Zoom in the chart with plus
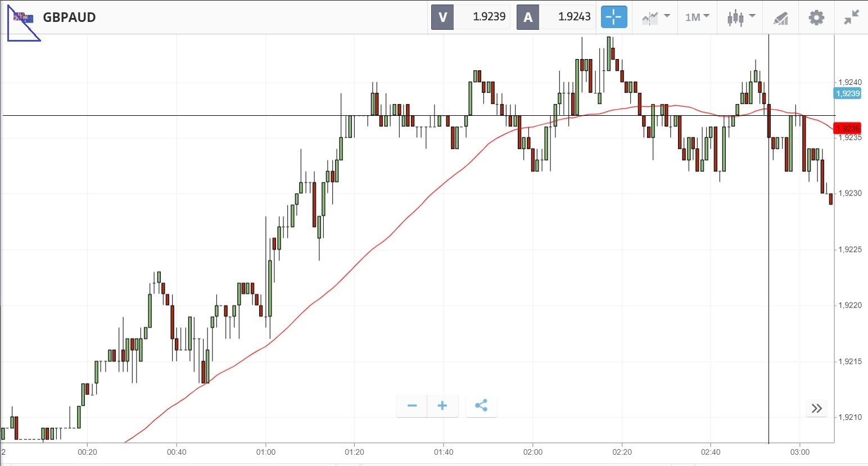Screen dimensions: 868x466 [442, 406]
